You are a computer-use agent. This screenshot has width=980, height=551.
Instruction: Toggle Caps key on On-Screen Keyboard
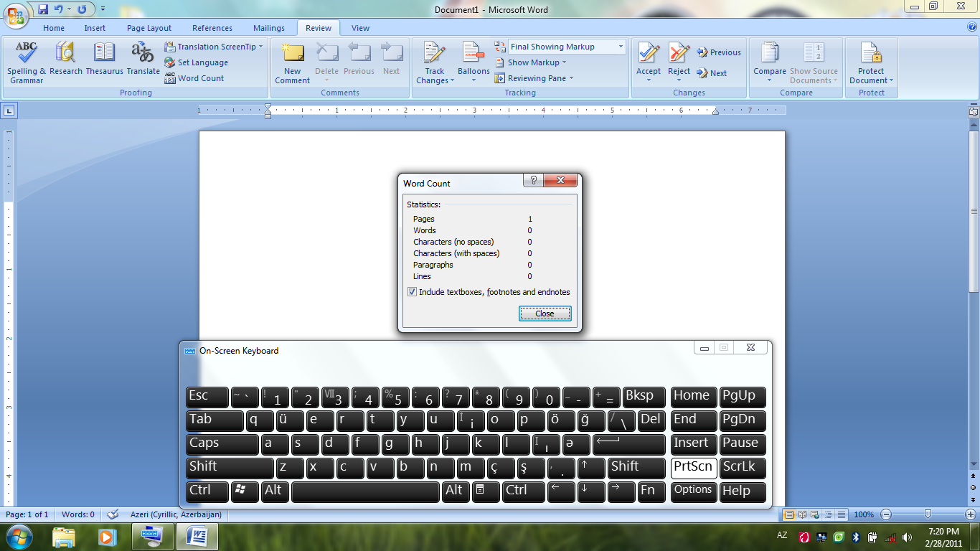(x=222, y=445)
